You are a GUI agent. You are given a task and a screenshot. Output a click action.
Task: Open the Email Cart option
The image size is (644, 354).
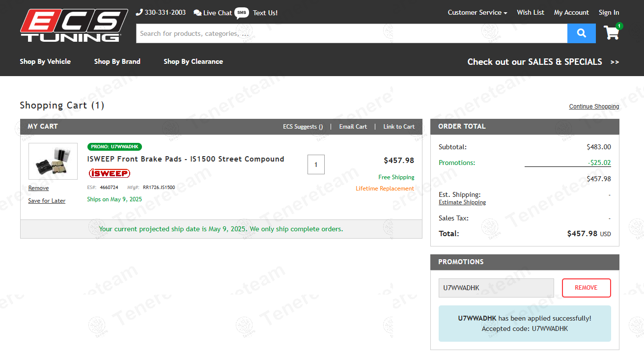coord(353,127)
